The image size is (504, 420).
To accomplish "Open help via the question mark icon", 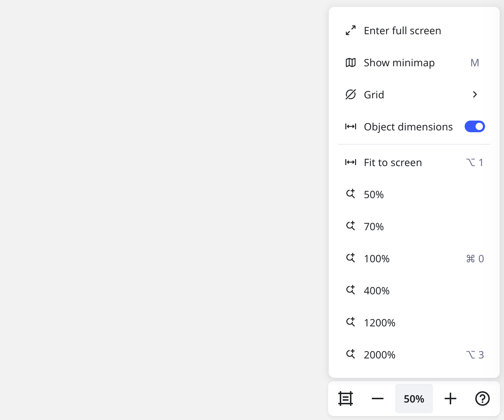I will pyautogui.click(x=483, y=399).
